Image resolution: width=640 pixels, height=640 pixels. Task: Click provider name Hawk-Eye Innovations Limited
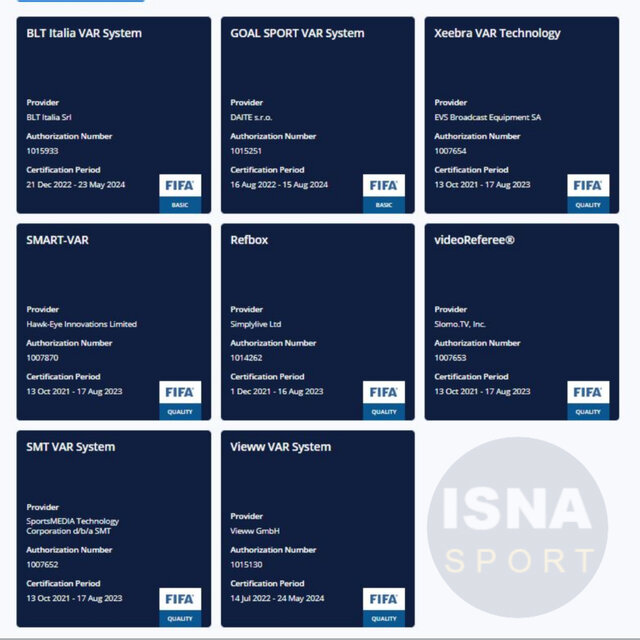(x=81, y=324)
